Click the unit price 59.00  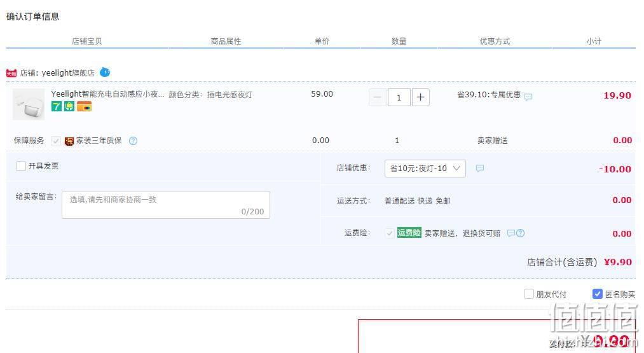click(322, 94)
